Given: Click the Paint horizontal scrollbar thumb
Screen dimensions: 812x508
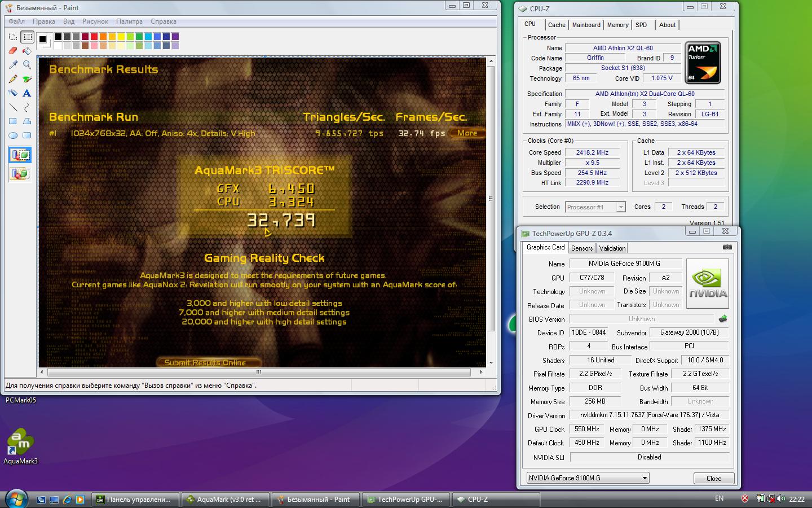Looking at the screenshot, I should click(259, 373).
